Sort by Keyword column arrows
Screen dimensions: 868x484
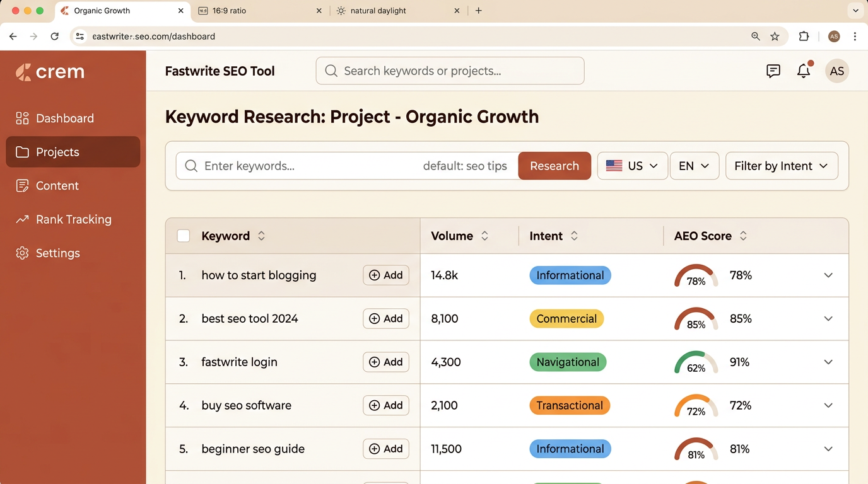(x=261, y=236)
